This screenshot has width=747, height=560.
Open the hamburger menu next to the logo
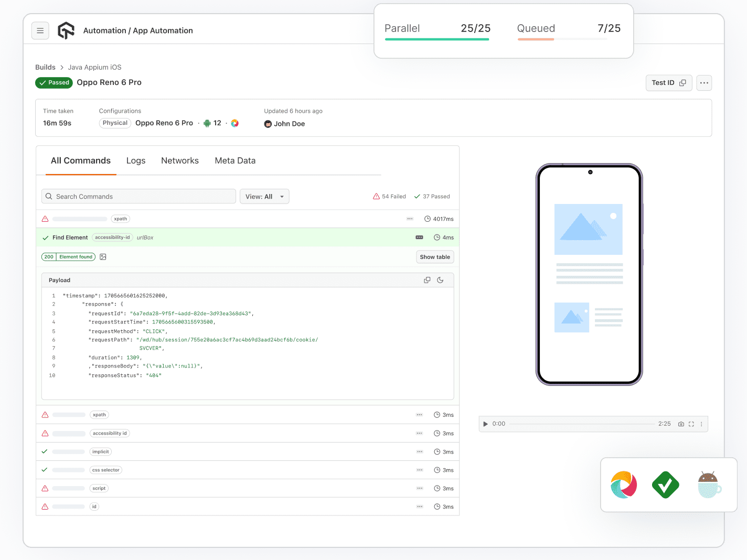pos(40,30)
